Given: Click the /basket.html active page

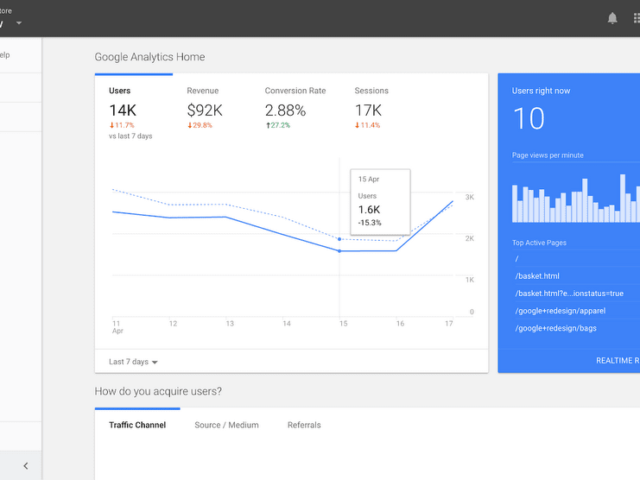Looking at the screenshot, I should (537, 276).
